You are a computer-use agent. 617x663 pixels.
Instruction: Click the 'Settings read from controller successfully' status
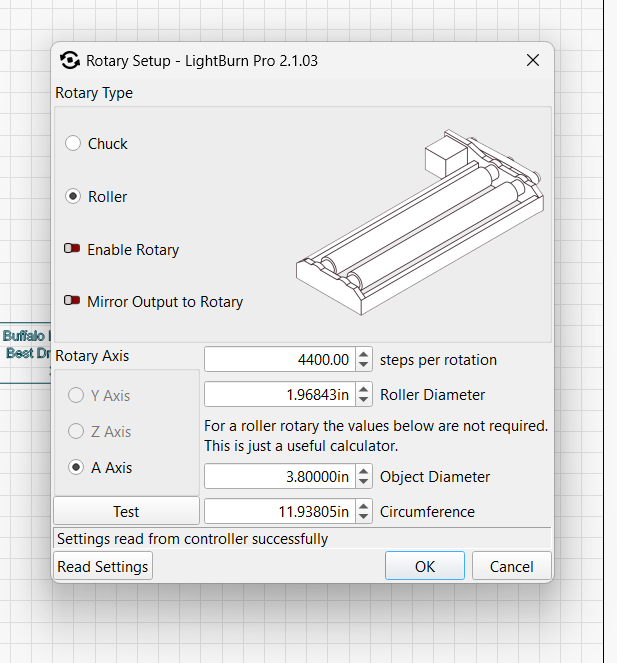[x=192, y=539]
